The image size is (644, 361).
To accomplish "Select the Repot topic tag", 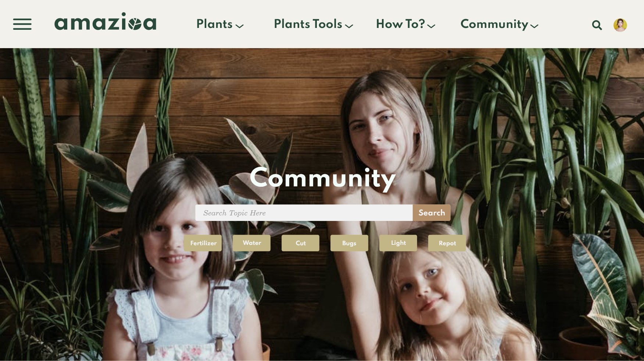I will 447,243.
